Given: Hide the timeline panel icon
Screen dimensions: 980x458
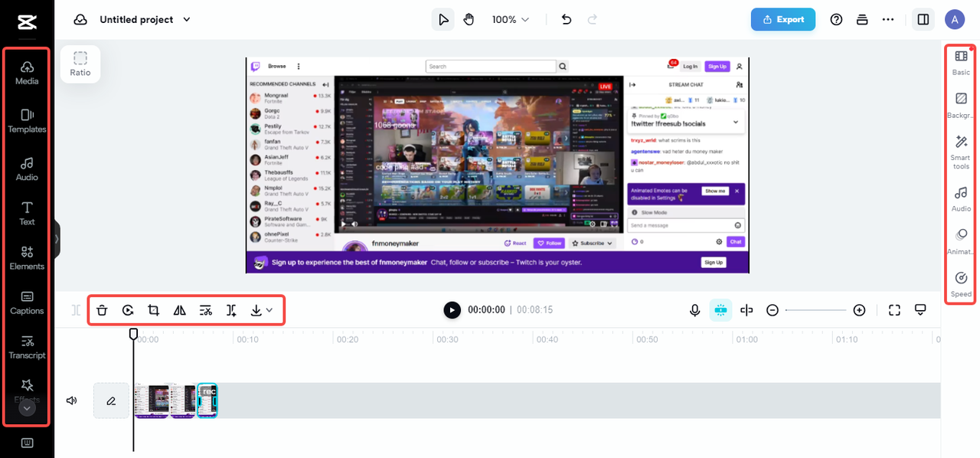Looking at the screenshot, I should pos(921,310).
